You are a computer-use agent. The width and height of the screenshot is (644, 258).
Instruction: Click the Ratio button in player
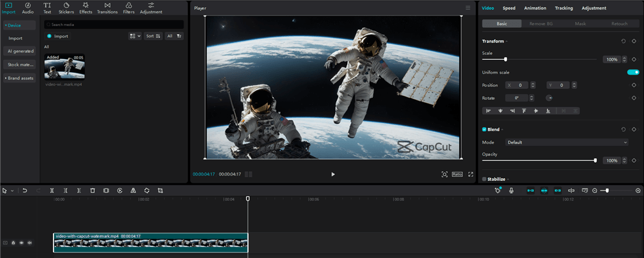pos(457,174)
